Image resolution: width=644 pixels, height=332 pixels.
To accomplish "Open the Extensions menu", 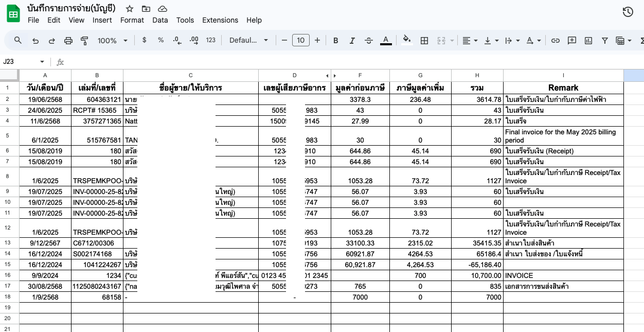I will coord(220,20).
